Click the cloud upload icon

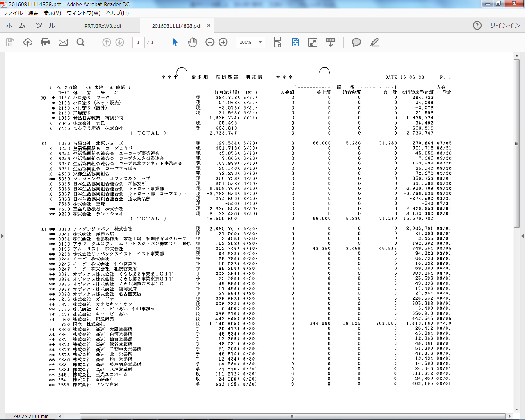point(28,42)
